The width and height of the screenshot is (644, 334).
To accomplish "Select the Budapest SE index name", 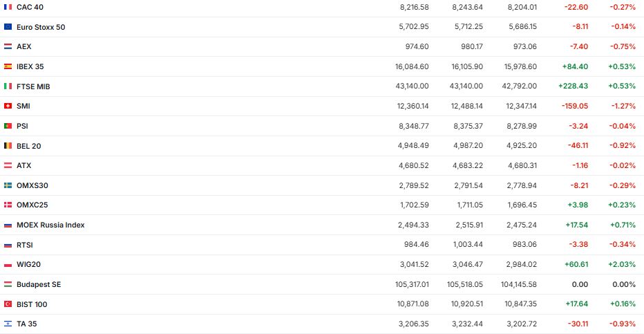I will pyautogui.click(x=39, y=284).
